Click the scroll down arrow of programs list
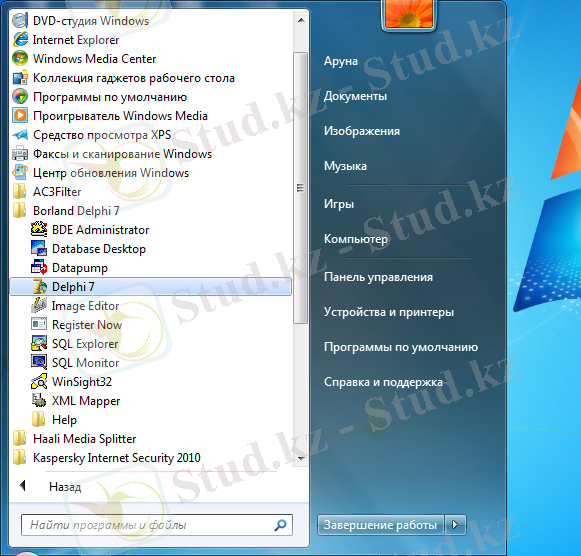This screenshot has height=556, width=581. point(301,459)
